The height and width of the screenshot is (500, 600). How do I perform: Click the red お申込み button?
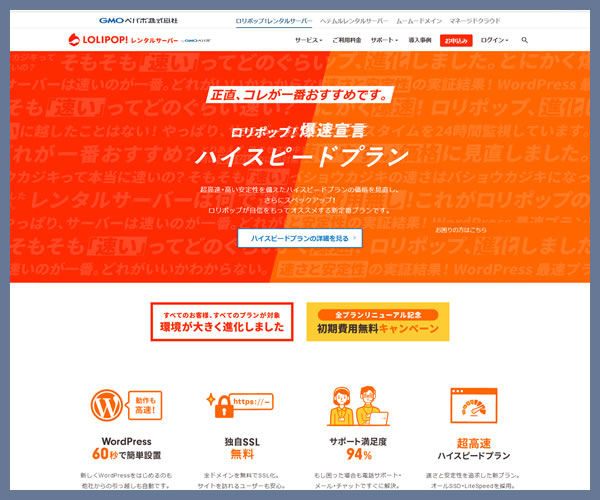pyautogui.click(x=456, y=40)
